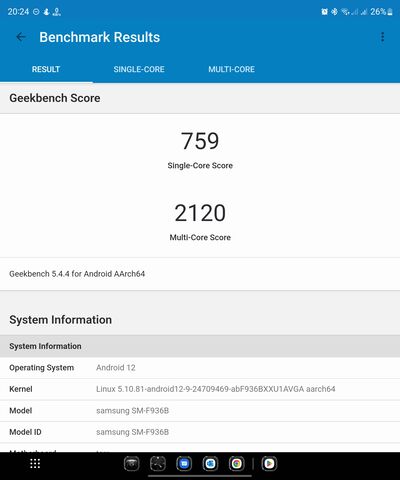Tap the 20:24 clock in status bar
The width and height of the screenshot is (400, 480).
click(x=18, y=12)
